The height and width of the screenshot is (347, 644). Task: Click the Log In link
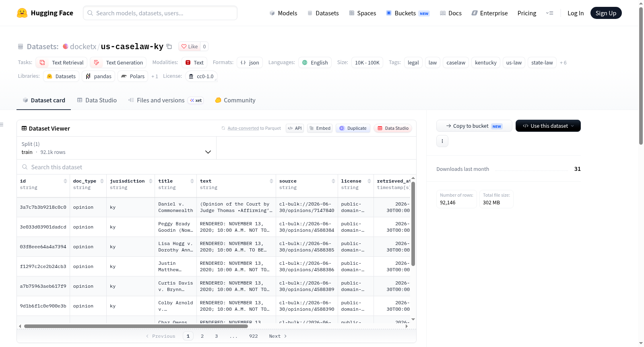pos(576,13)
